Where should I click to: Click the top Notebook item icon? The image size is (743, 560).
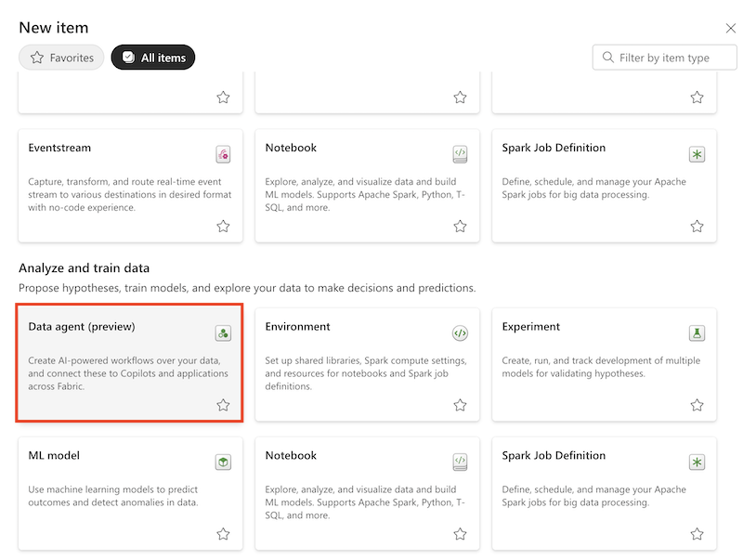pyautogui.click(x=460, y=154)
